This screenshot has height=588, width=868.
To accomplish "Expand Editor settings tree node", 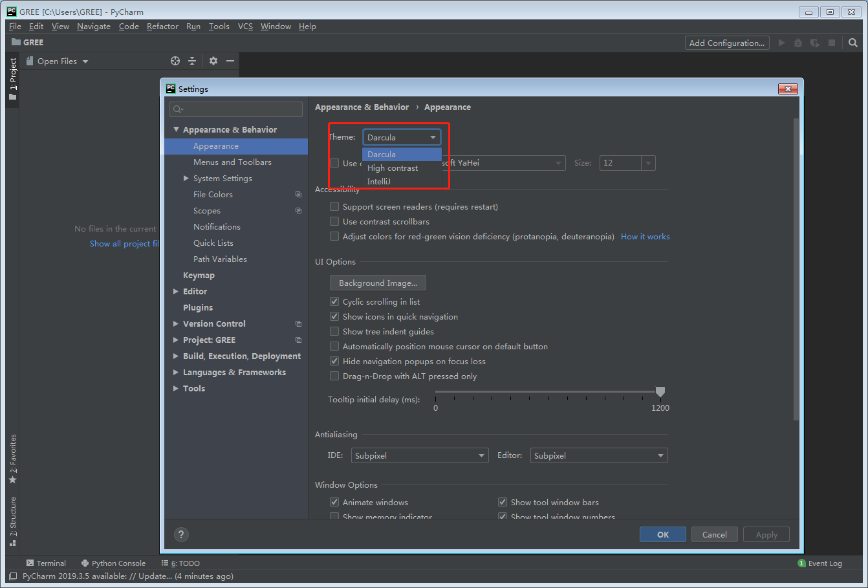I will click(x=176, y=291).
